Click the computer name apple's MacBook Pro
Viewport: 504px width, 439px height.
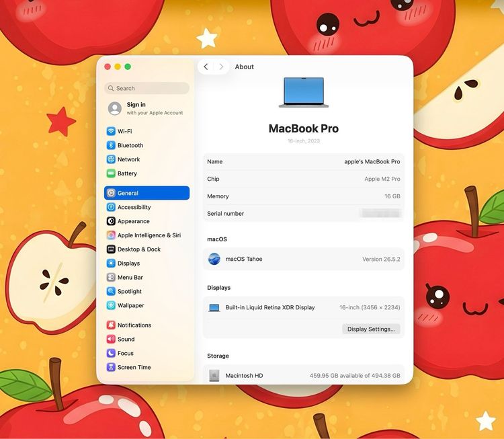tap(372, 161)
